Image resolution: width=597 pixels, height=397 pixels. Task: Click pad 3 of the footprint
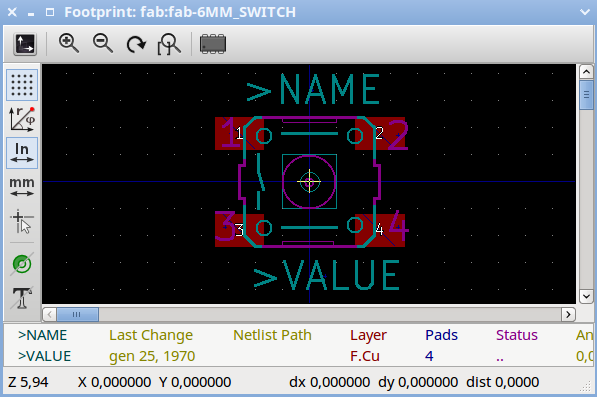[239, 230]
